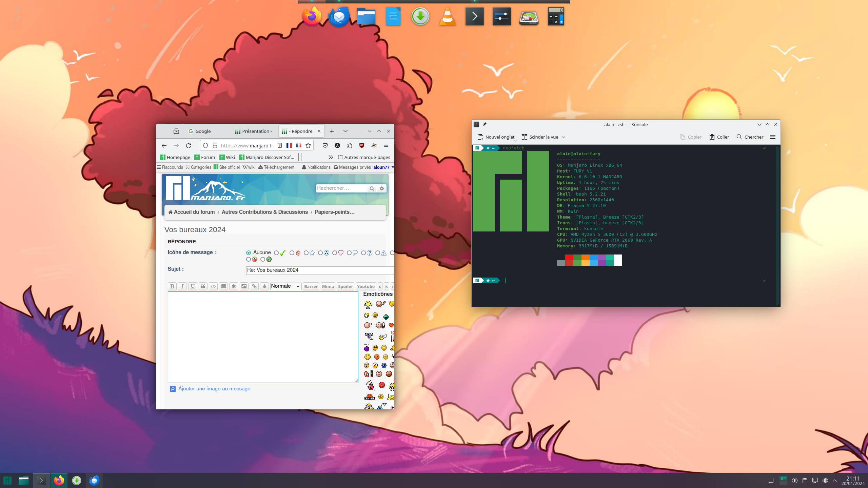Select the star message icon
This screenshot has height=488, width=868.
(306, 253)
